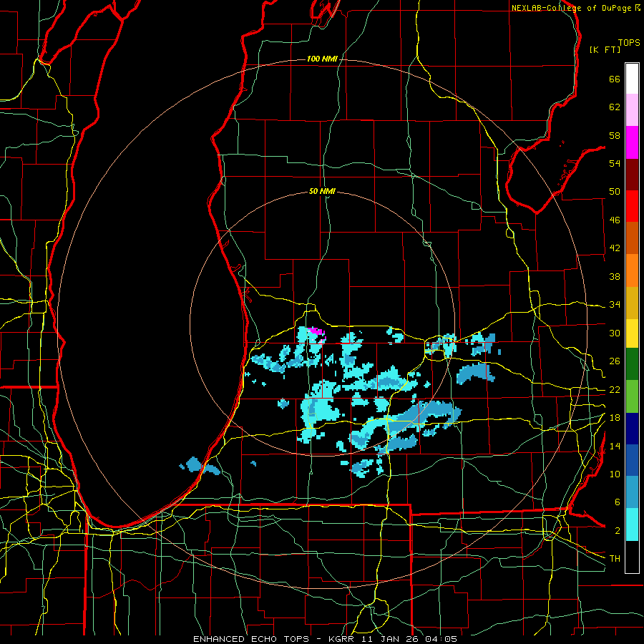Click the 100 NMI range ring label
The width and height of the screenshot is (644, 644).
(322, 59)
